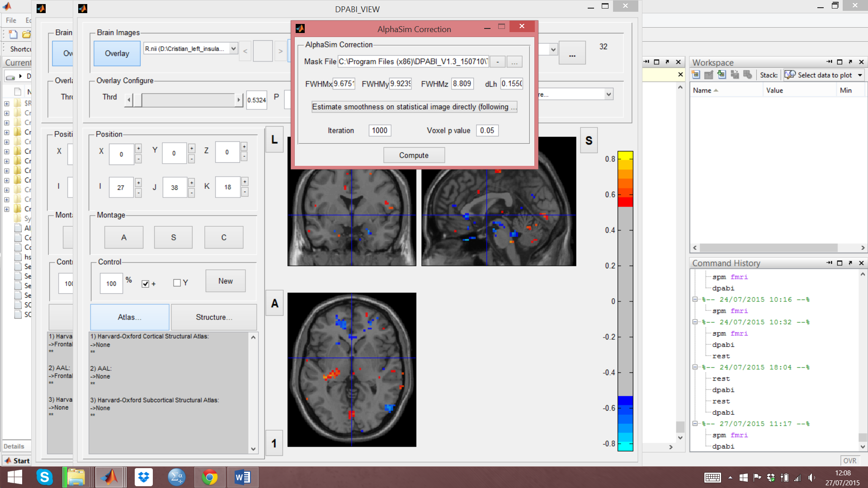Toggle the positive (+) overlay checkbox

pyautogui.click(x=145, y=284)
